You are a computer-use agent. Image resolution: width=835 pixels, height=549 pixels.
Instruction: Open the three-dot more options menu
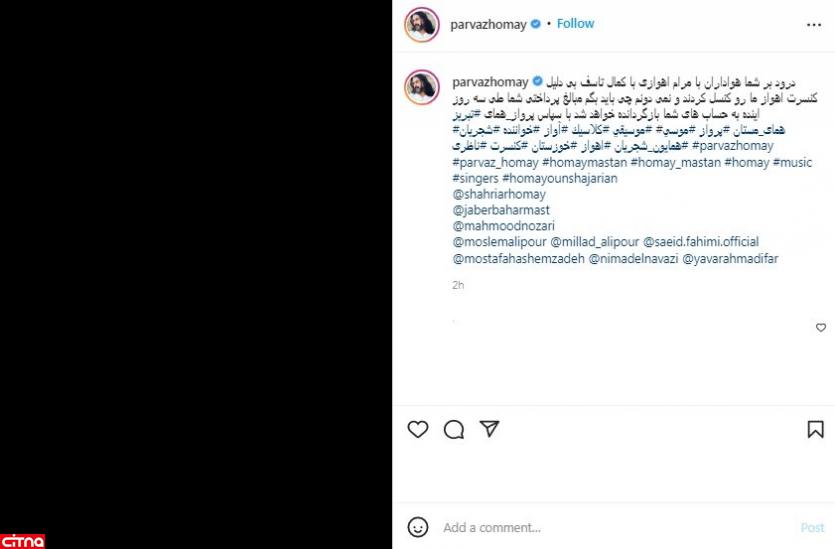pyautogui.click(x=814, y=24)
